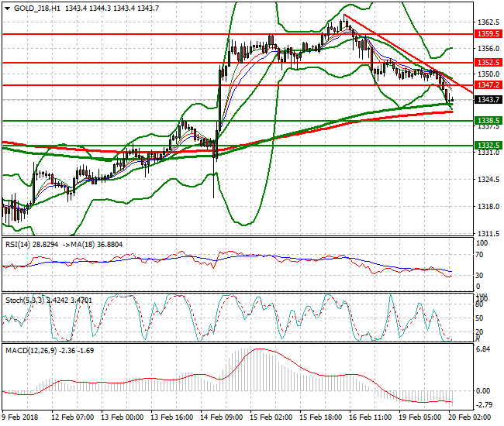Select the red 1347.2 level price label
Screen dimensions: 504x426
click(488, 84)
